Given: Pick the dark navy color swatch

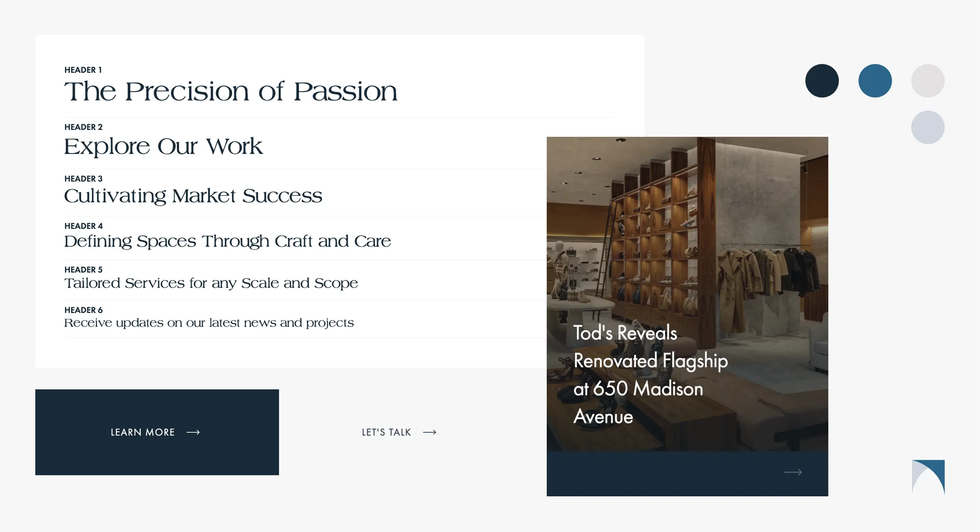Looking at the screenshot, I should point(822,81).
